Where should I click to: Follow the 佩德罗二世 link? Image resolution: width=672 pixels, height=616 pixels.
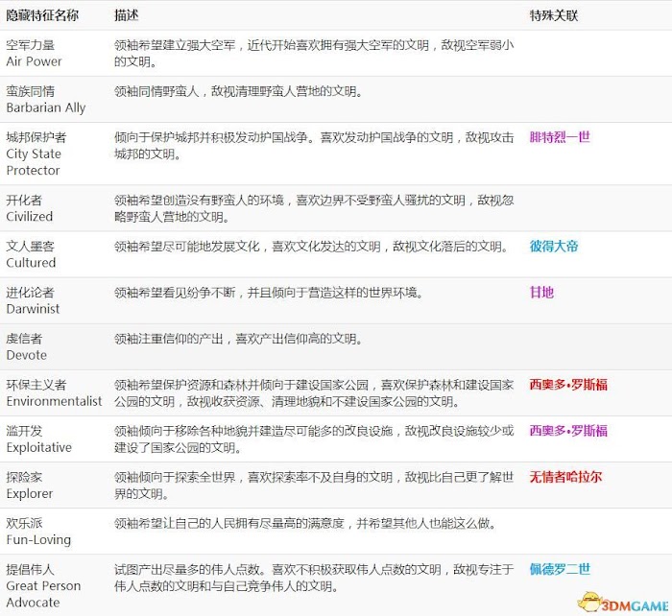[x=560, y=569]
